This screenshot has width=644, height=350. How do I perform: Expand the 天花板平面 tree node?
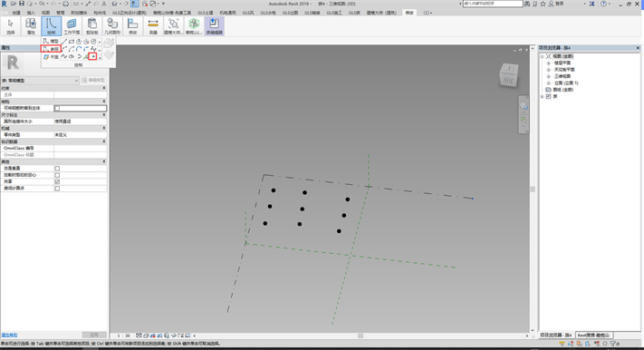point(548,70)
